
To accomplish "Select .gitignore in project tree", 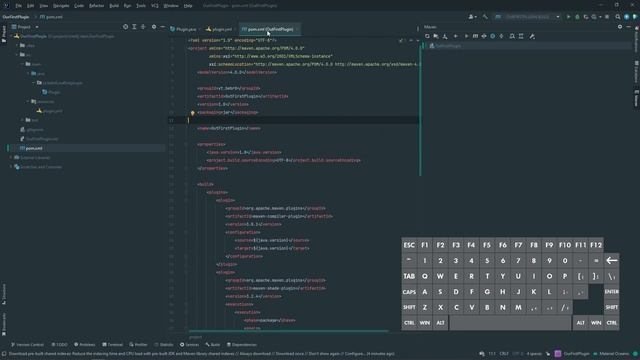I will (31, 130).
